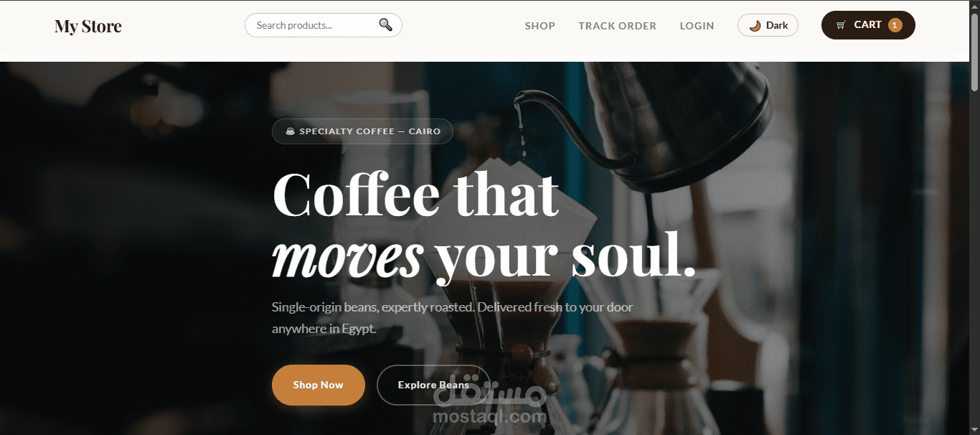Focus the Search products field

324,25
